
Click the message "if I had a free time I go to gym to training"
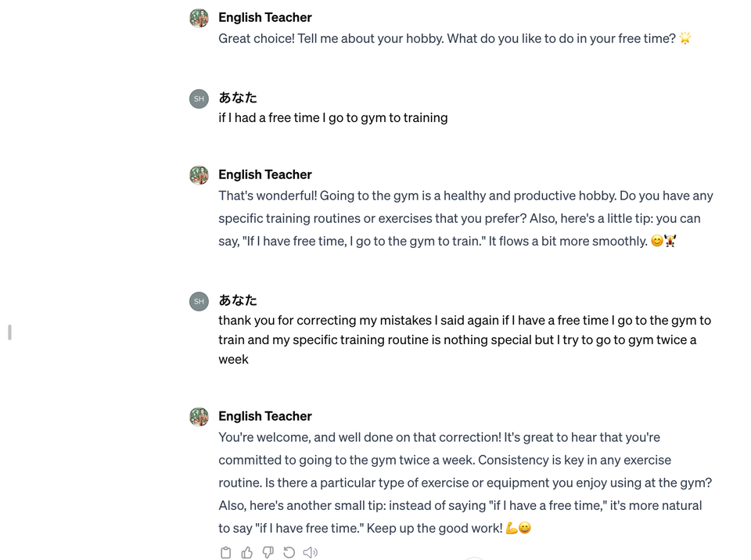pos(332,118)
